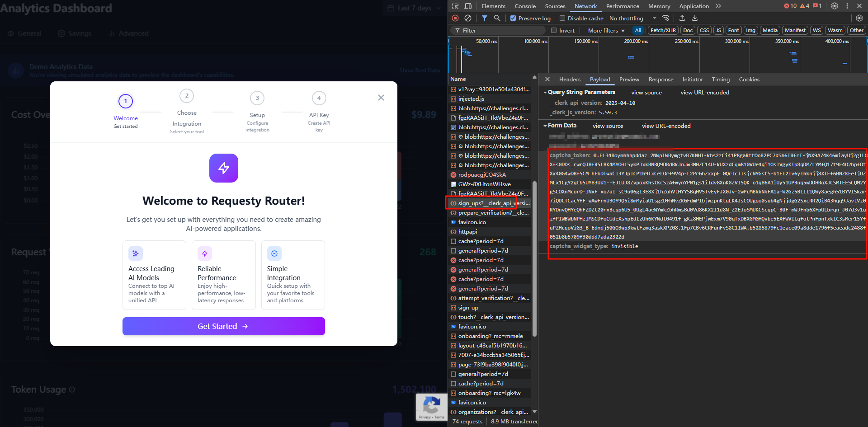Open the Response tab of the request
Screen dimensions: 868x427
coord(661,79)
